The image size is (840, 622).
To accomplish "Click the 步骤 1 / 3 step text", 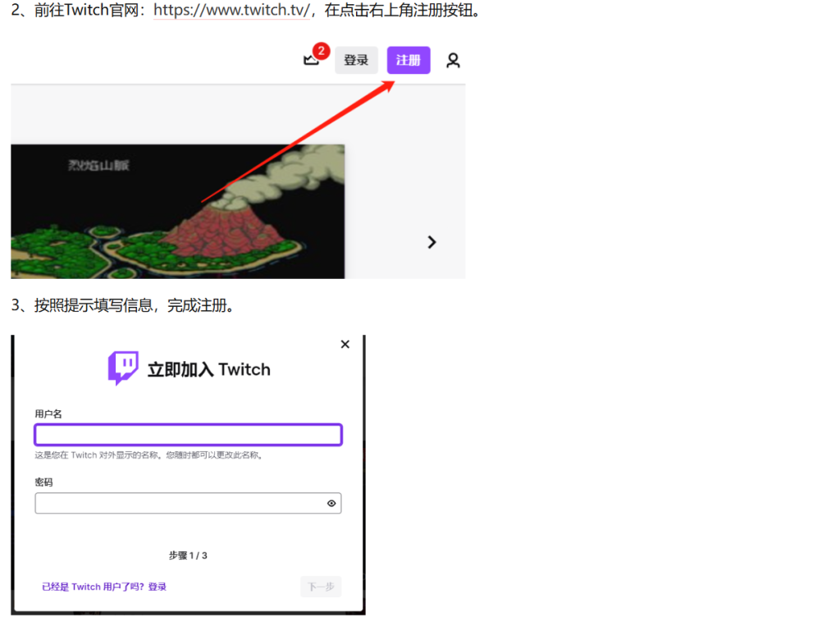I will [188, 556].
